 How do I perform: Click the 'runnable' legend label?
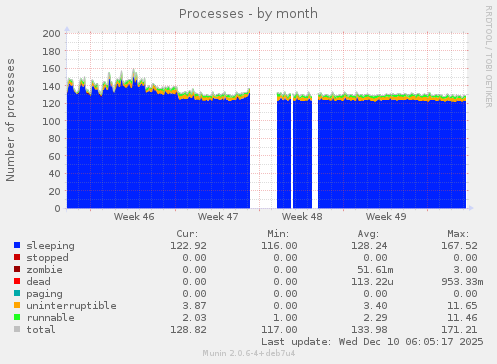pyautogui.click(x=50, y=318)
